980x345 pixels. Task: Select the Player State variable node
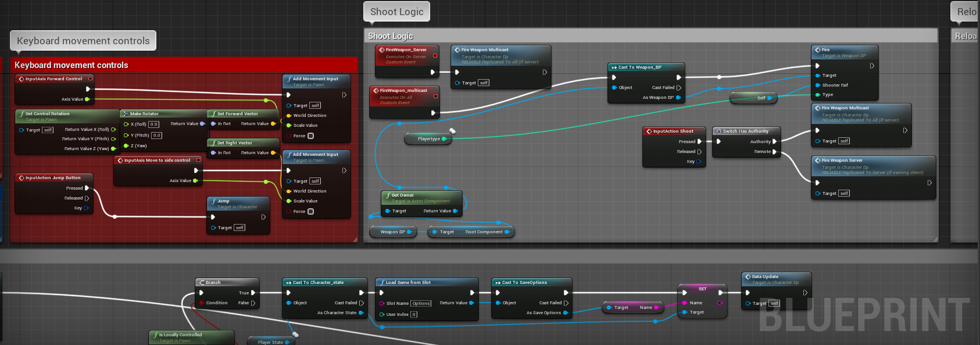[271, 342]
